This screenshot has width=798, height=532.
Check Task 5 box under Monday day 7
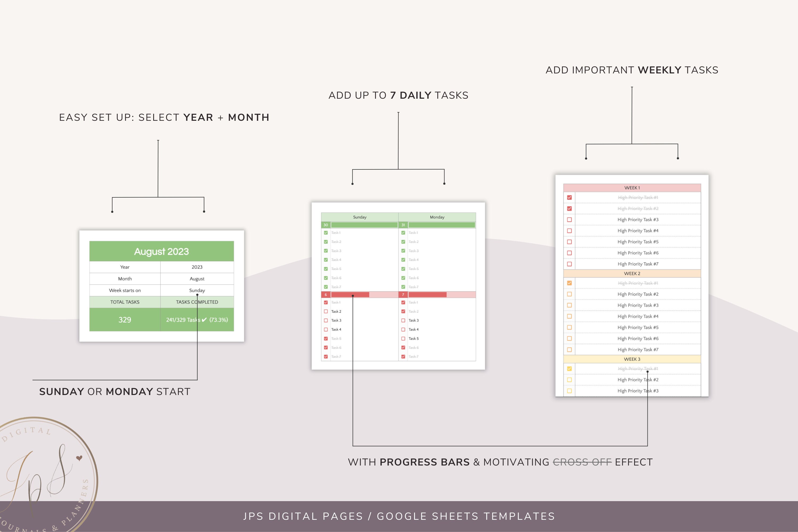tap(403, 339)
